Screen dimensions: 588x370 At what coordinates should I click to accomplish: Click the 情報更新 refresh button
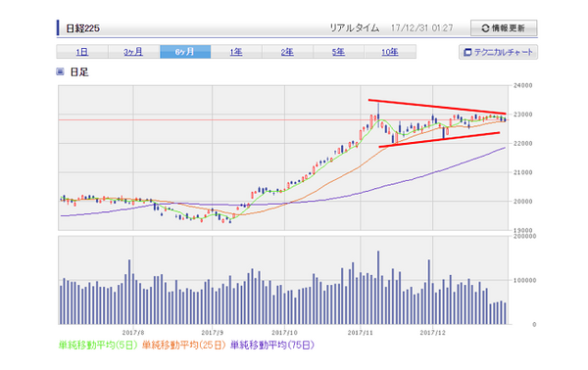[x=504, y=28]
